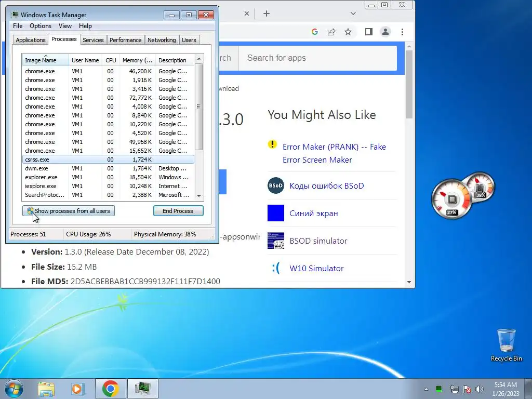The image size is (532, 399).
Task: Click Chrome page scrollbar down arrow
Action: pos(409,282)
